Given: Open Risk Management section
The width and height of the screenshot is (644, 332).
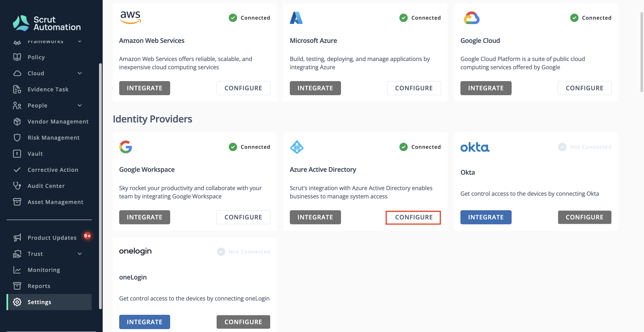Looking at the screenshot, I should 49,138.
